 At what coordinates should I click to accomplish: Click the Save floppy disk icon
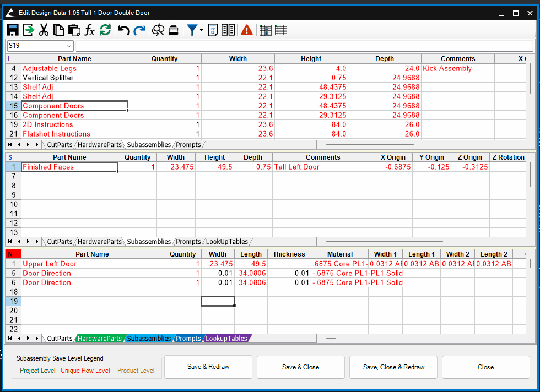(x=13, y=30)
